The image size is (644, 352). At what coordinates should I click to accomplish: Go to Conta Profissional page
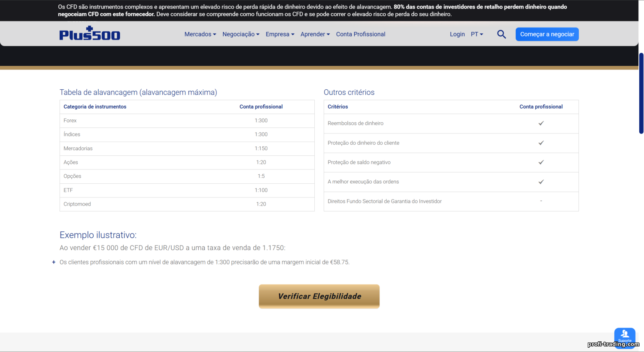tap(361, 34)
